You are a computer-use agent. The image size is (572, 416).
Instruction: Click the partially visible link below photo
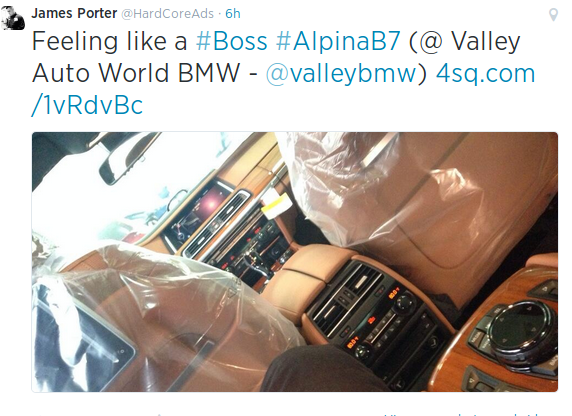(463, 414)
